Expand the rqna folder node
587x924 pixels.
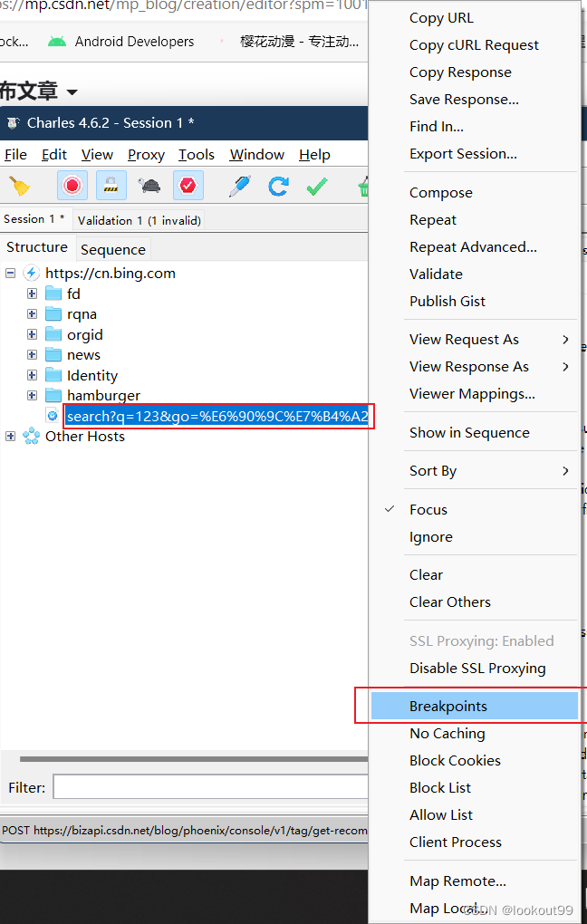(x=32, y=313)
